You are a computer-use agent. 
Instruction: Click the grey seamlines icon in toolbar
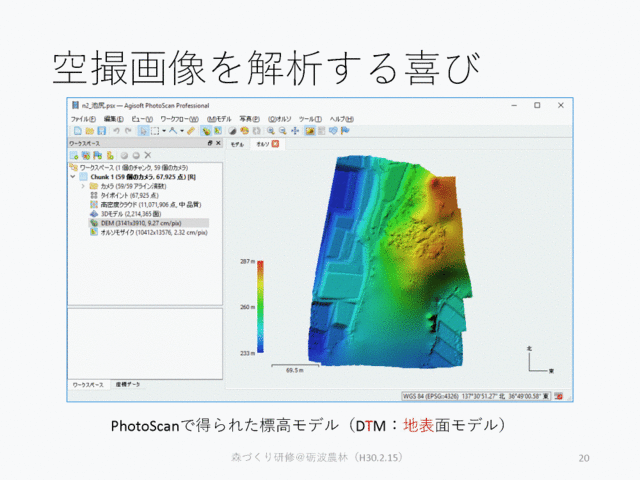321,131
